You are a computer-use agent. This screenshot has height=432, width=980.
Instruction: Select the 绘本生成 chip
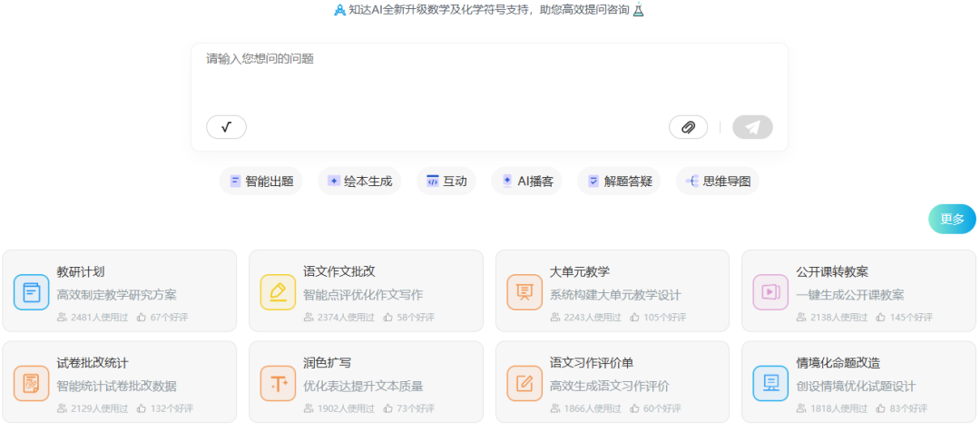359,182
